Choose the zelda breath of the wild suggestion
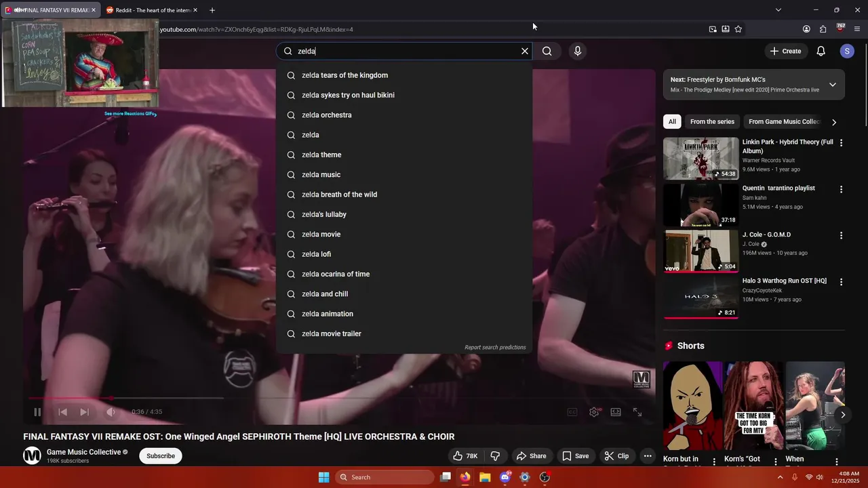The height and width of the screenshot is (488, 868). pyautogui.click(x=404, y=195)
